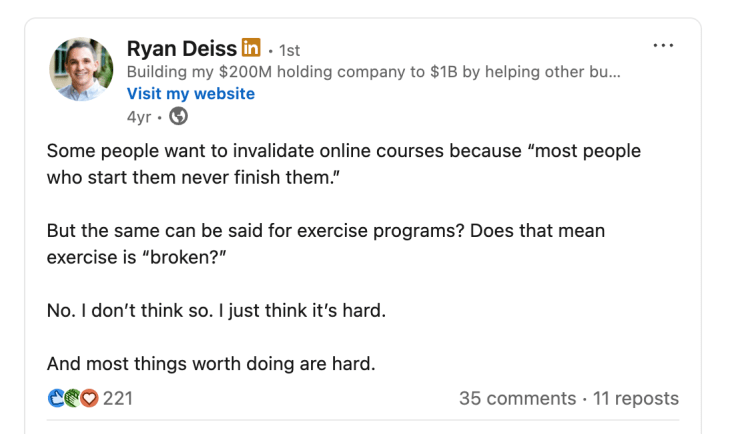The width and height of the screenshot is (730, 434).
Task: Click the closing line "And most things worth doing are hard"
Action: 211,363
